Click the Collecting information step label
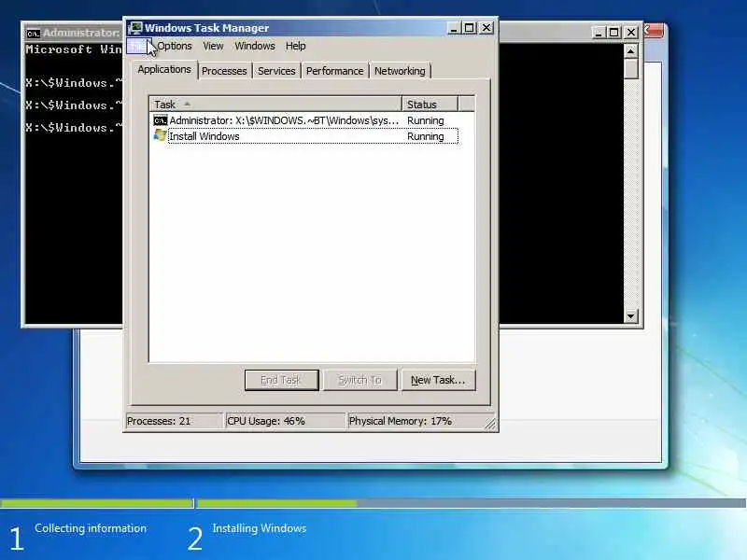 [x=91, y=528]
